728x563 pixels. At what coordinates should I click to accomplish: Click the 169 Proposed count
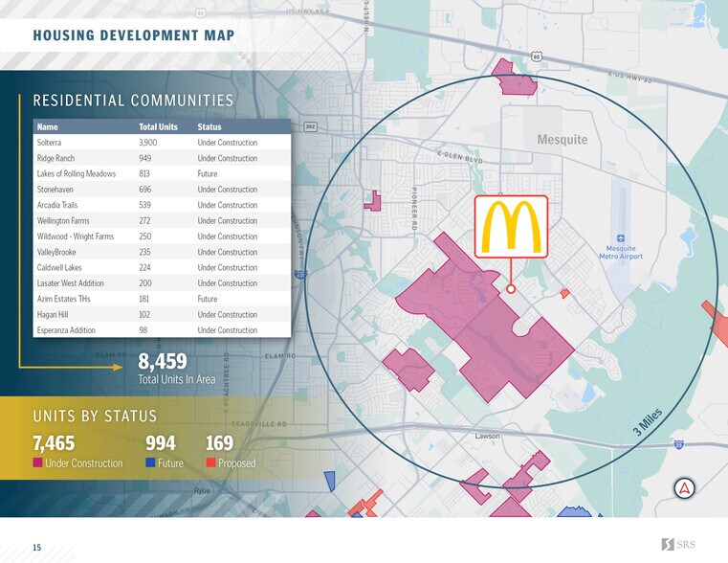[220, 443]
